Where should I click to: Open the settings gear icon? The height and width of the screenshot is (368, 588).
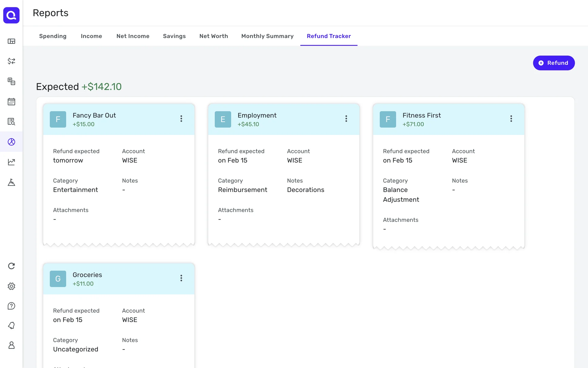click(11, 286)
